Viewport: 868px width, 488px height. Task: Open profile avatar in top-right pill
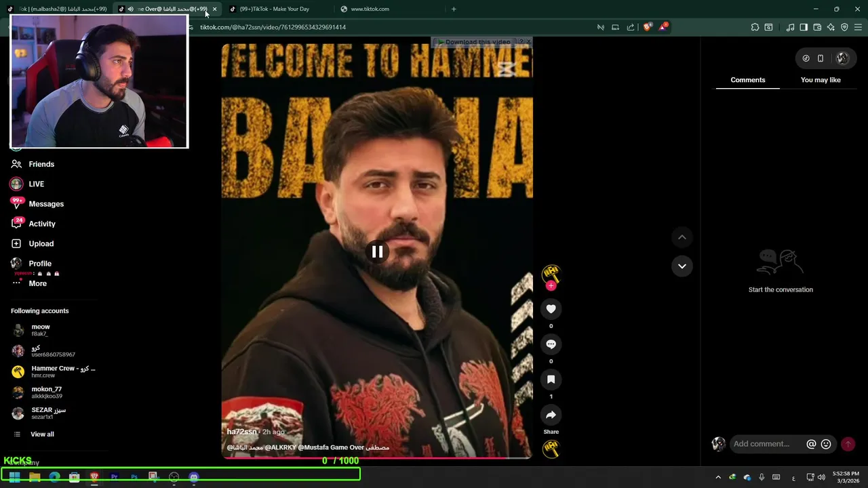click(x=842, y=58)
